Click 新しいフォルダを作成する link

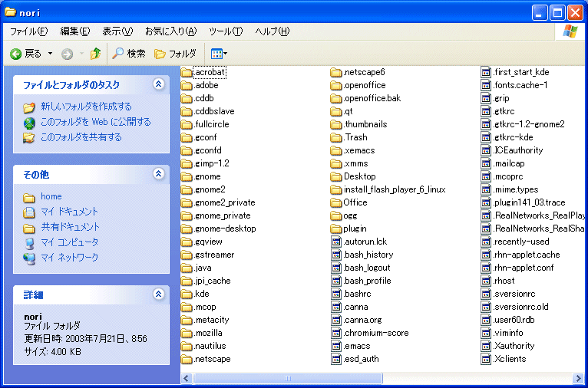86,107
